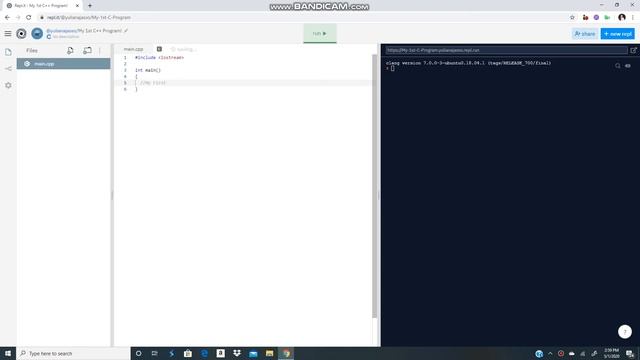
Task: Create a new repl
Action: click(618, 34)
